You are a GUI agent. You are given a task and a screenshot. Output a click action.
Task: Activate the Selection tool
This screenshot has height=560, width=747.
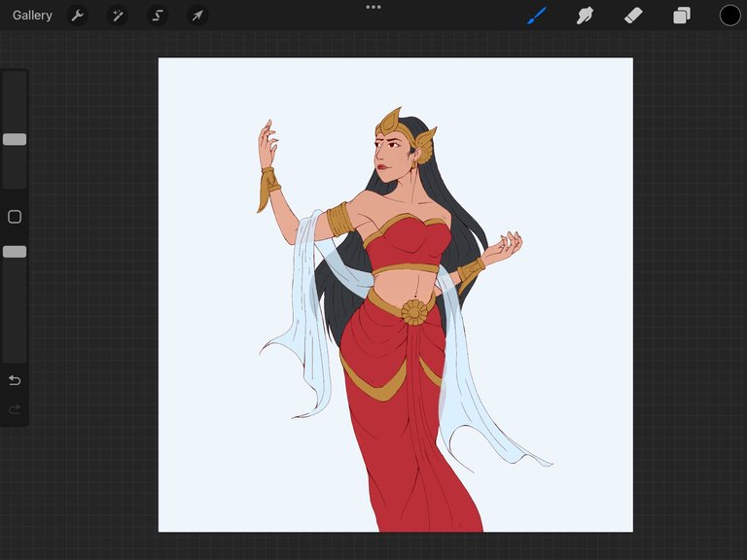pyautogui.click(x=158, y=16)
